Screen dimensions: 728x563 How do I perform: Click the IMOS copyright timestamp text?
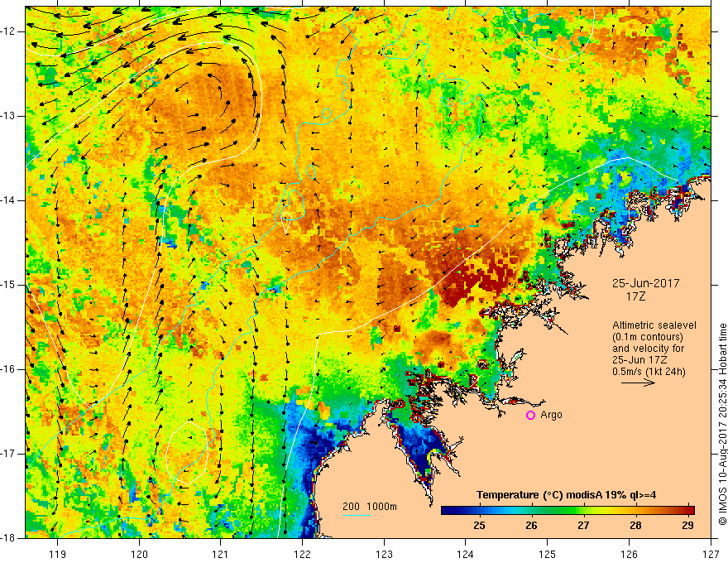point(722,425)
